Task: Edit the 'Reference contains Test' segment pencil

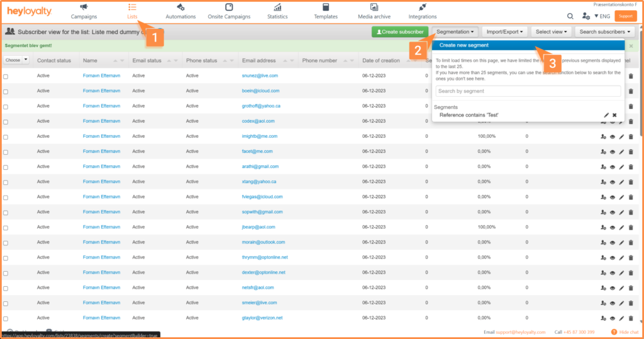Action: coord(606,115)
